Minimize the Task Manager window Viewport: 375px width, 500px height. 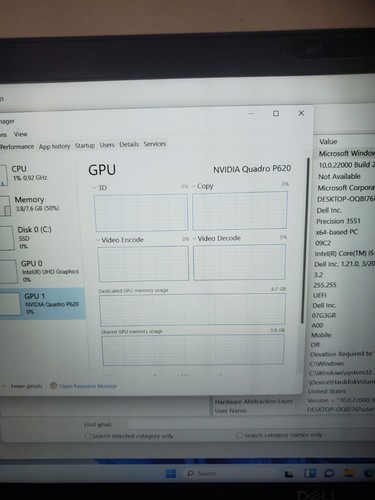pyautogui.click(x=251, y=114)
